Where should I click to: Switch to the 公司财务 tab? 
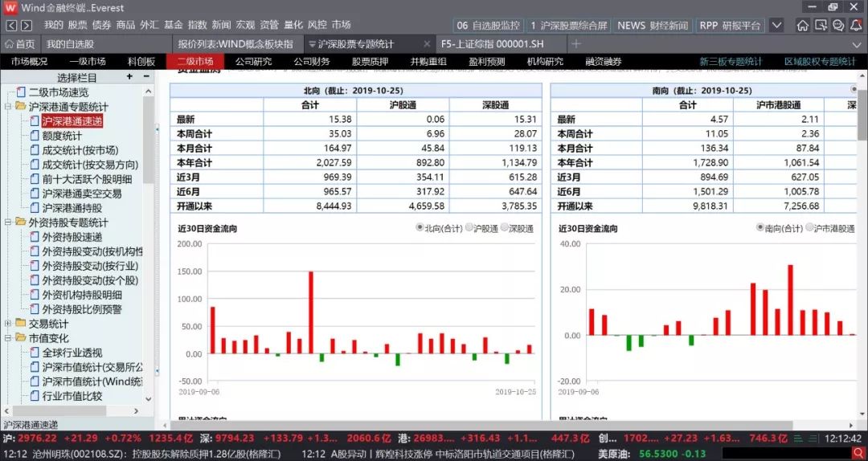312,61
